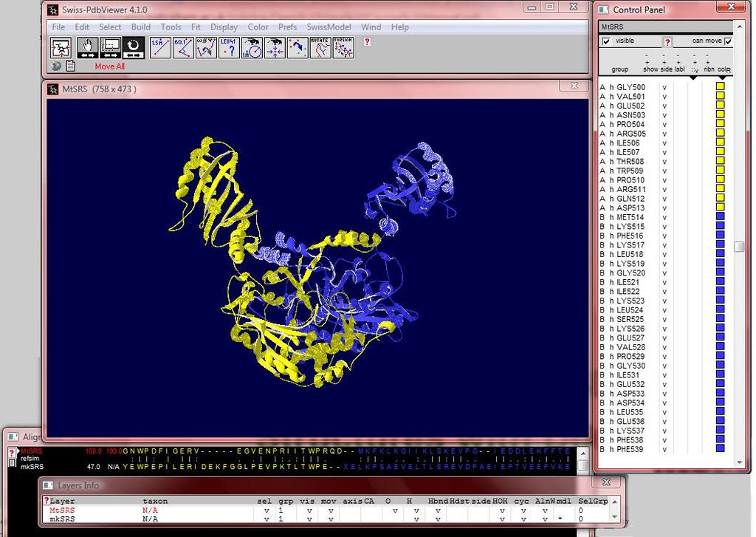Click plus above the show column

(x=647, y=62)
